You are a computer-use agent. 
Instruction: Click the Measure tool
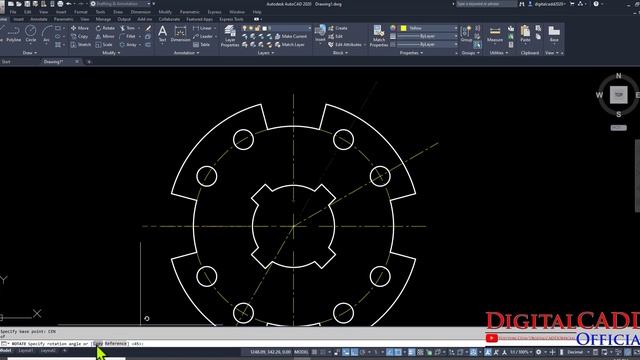click(495, 34)
